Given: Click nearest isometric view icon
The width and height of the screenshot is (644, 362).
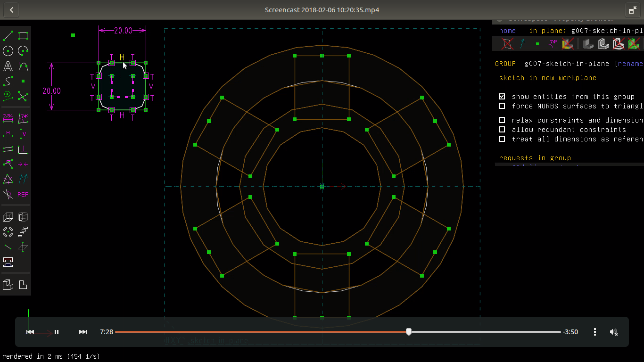Looking at the screenshot, I should coord(8,285).
